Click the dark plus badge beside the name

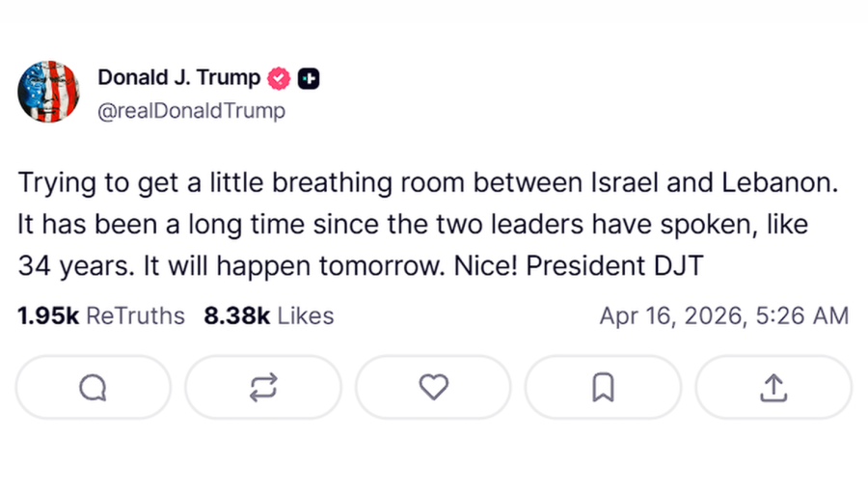pos(309,78)
